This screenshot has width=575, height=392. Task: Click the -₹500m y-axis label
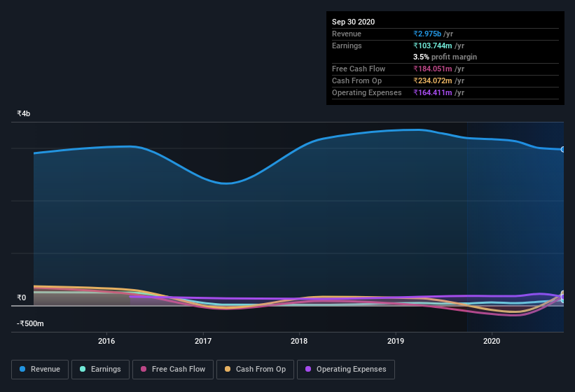[30, 324]
